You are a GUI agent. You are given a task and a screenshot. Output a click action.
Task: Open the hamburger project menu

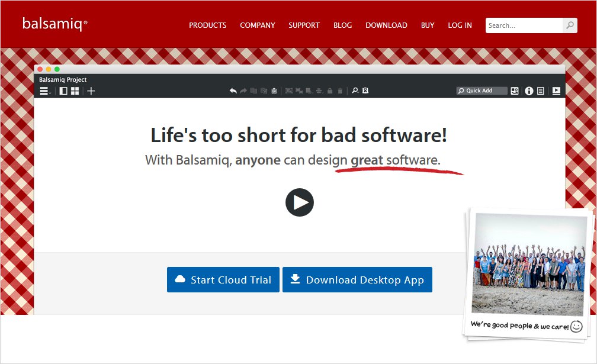(x=44, y=91)
